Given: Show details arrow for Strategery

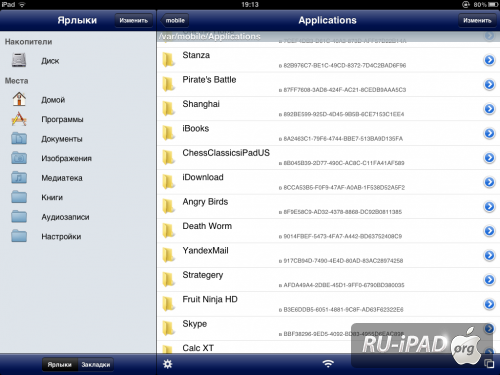Looking at the screenshot, I should [489, 279].
